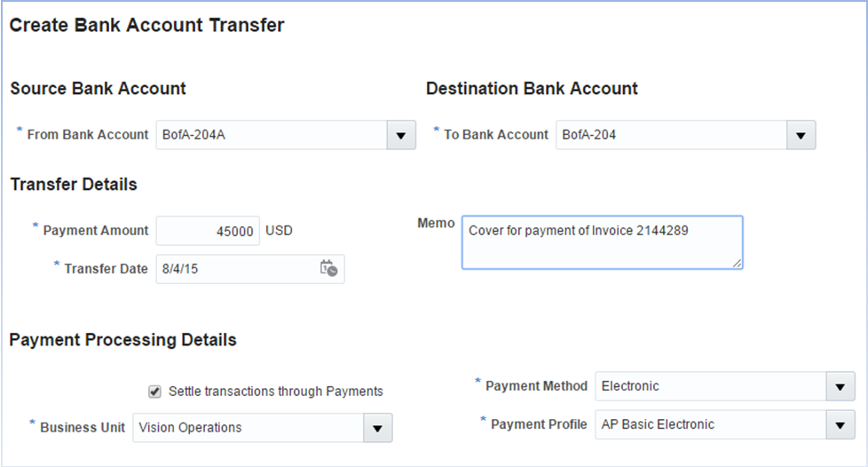Screen dimensions: 868x467
Task: Click the Payment Amount label
Action: tap(96, 231)
